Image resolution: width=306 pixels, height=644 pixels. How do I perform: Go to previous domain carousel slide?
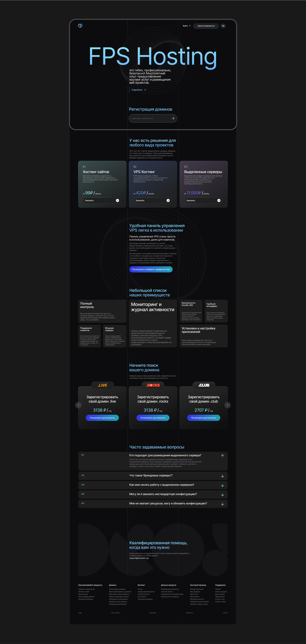[x=78, y=405]
